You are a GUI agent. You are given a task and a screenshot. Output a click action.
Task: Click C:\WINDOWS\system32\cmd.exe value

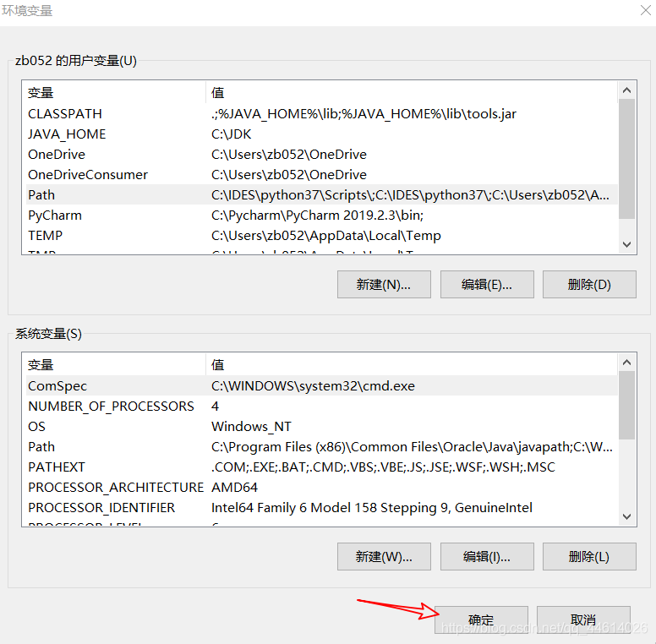click(x=313, y=385)
